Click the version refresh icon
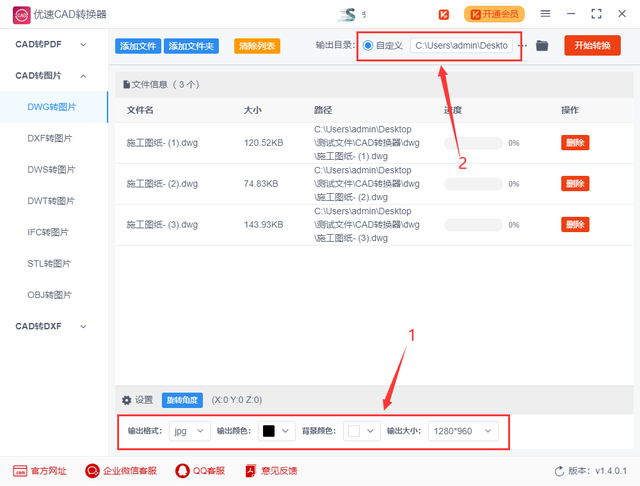The height and width of the screenshot is (486, 640). click(559, 471)
